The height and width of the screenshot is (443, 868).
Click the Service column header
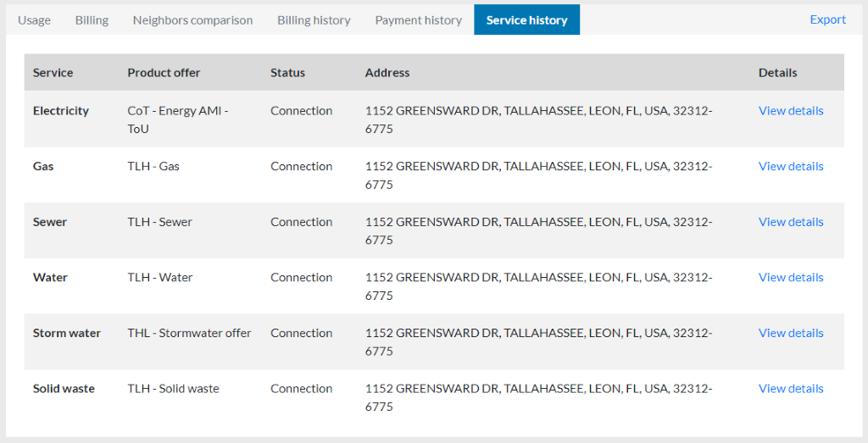[53, 73]
